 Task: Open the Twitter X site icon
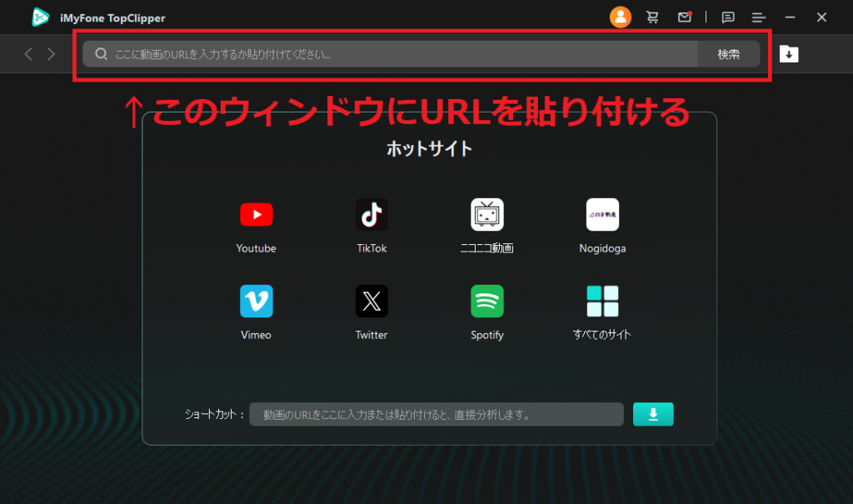tap(372, 301)
